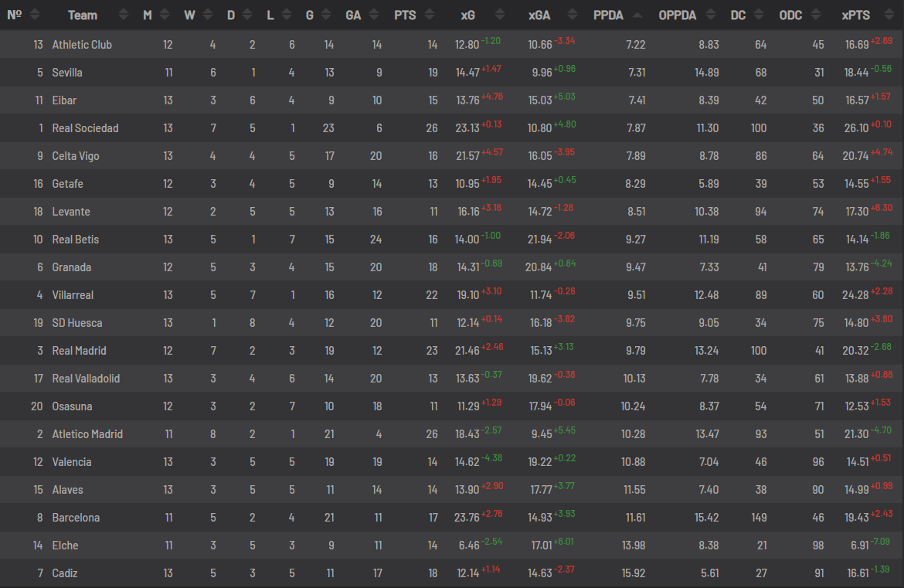904x588 pixels.
Task: Click the Cadiz team name
Action: [x=65, y=573]
